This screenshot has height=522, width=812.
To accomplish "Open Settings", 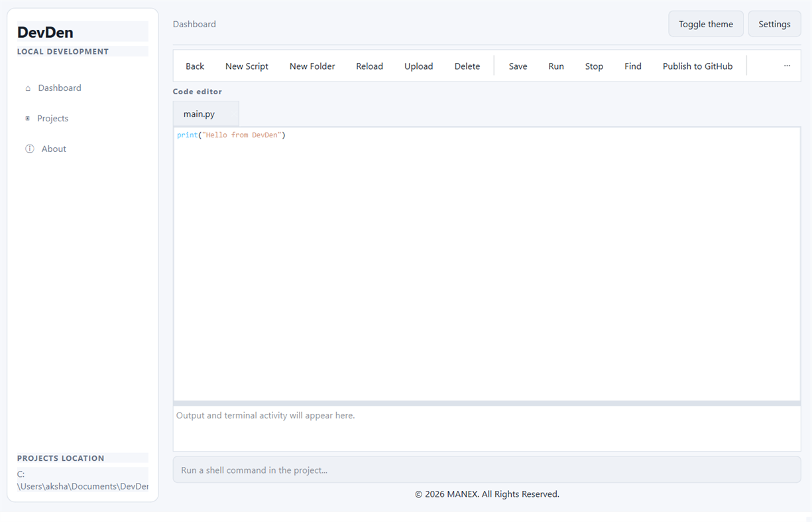I will [x=774, y=24].
